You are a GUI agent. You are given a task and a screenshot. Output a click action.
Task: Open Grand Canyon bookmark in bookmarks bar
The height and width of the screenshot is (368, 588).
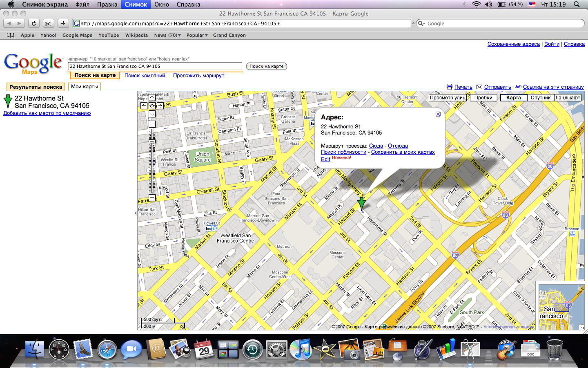pos(229,35)
